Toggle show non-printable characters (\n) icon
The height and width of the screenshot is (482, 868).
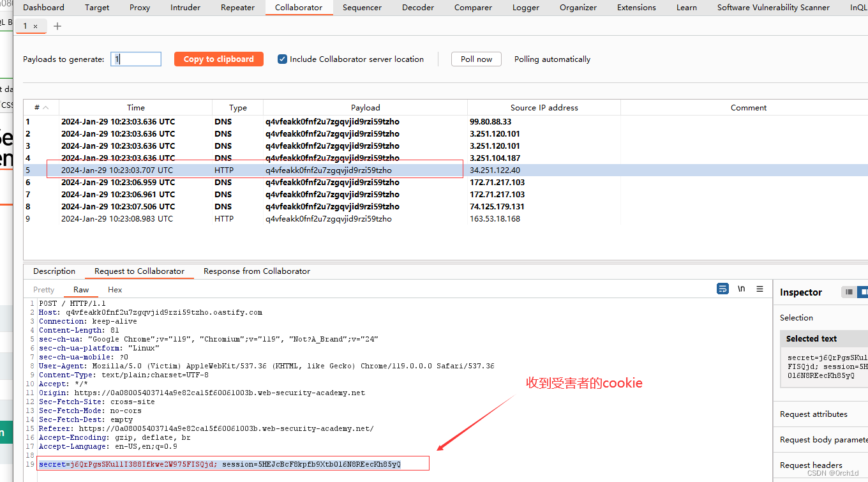coord(741,289)
